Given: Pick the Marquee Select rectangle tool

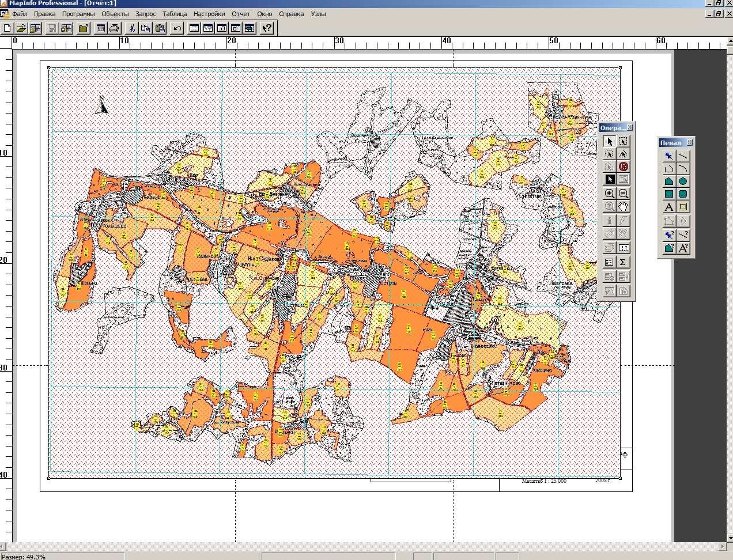Looking at the screenshot, I should tap(623, 141).
